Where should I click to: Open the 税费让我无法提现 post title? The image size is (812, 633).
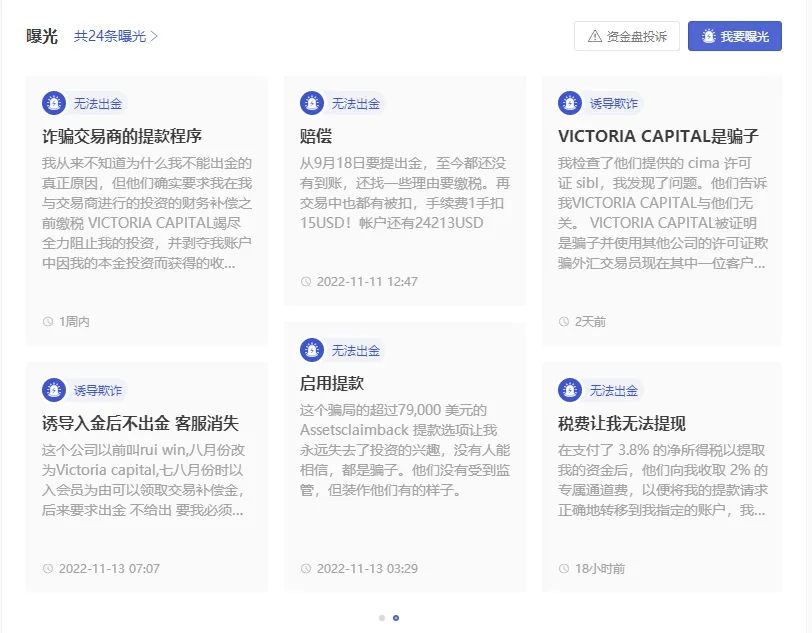621,423
